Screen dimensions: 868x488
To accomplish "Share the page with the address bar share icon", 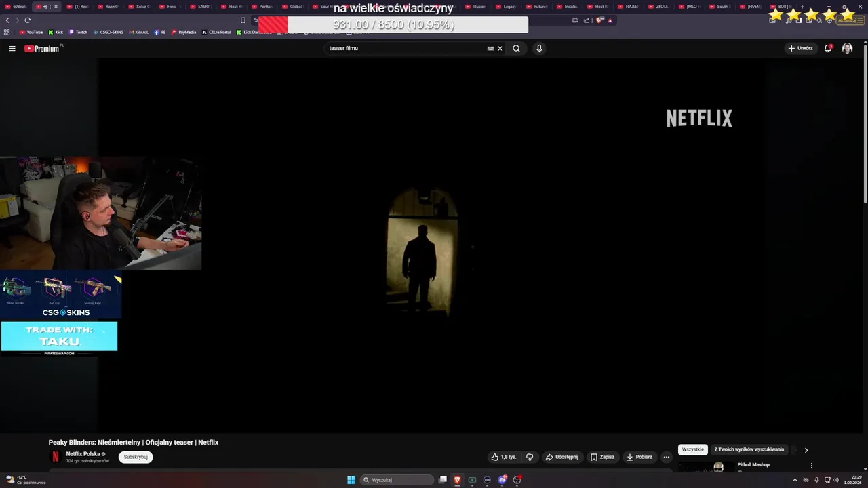I will (x=586, y=20).
